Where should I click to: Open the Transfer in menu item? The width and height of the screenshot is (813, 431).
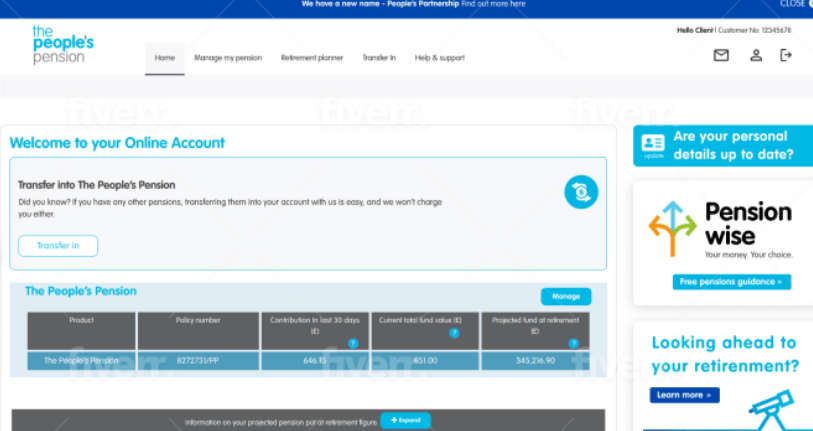(379, 58)
